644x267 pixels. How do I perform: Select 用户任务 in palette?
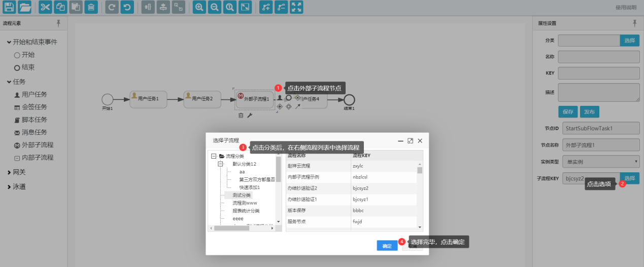click(x=30, y=94)
